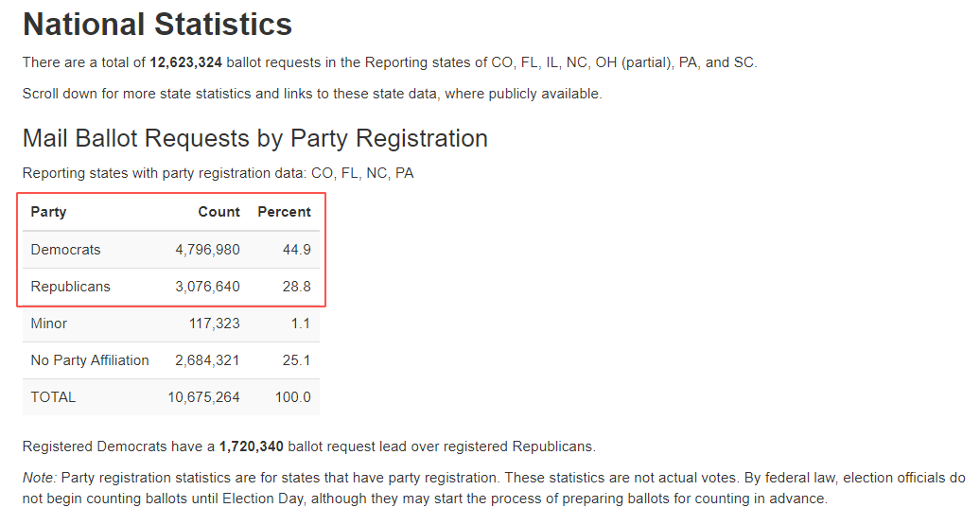Click the Republicans row label
This screenshot has width=980, height=525.
(x=70, y=287)
